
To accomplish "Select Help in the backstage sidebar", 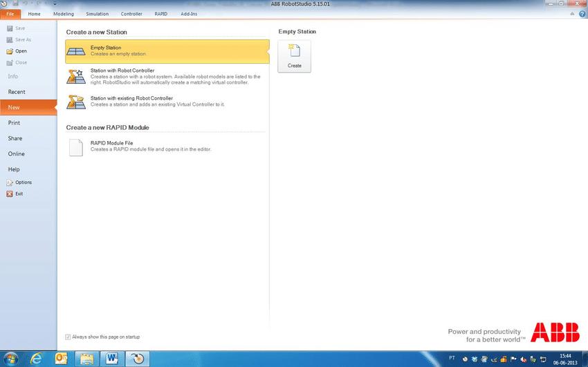I will pyautogui.click(x=28, y=169).
